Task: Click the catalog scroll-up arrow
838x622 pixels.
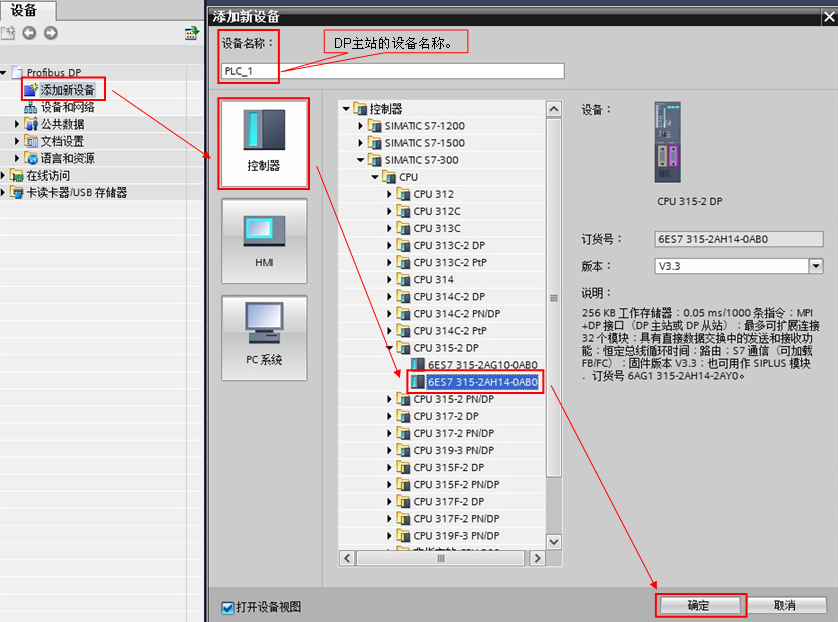Action: point(554,109)
